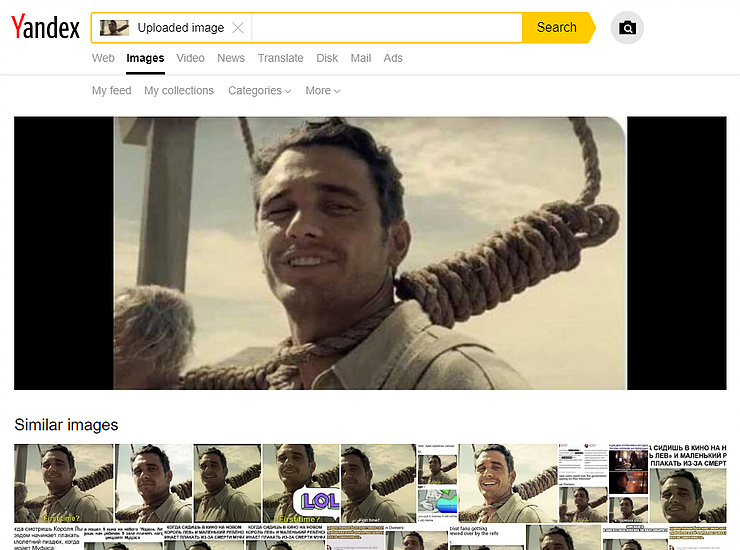Open the News tab

(x=231, y=58)
